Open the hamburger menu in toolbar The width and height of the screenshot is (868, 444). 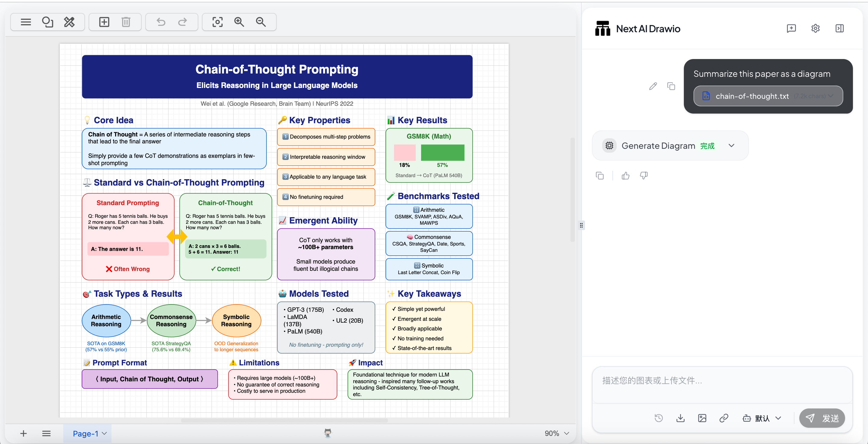coord(26,22)
